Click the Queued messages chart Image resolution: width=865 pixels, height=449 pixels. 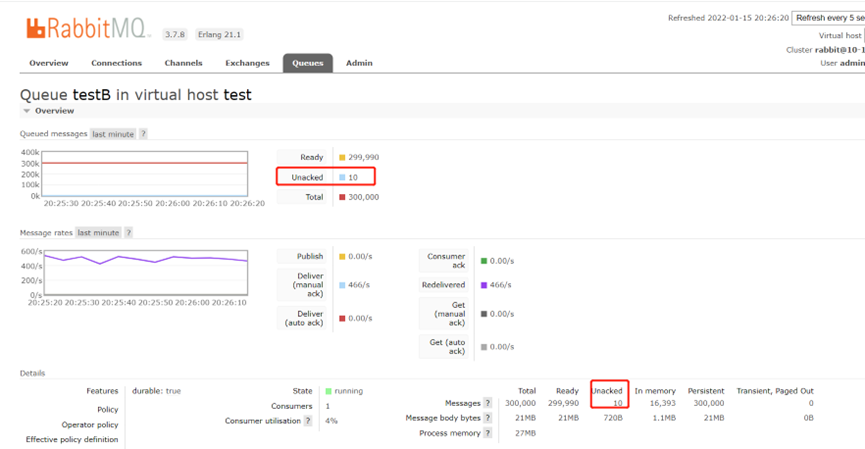click(144, 173)
